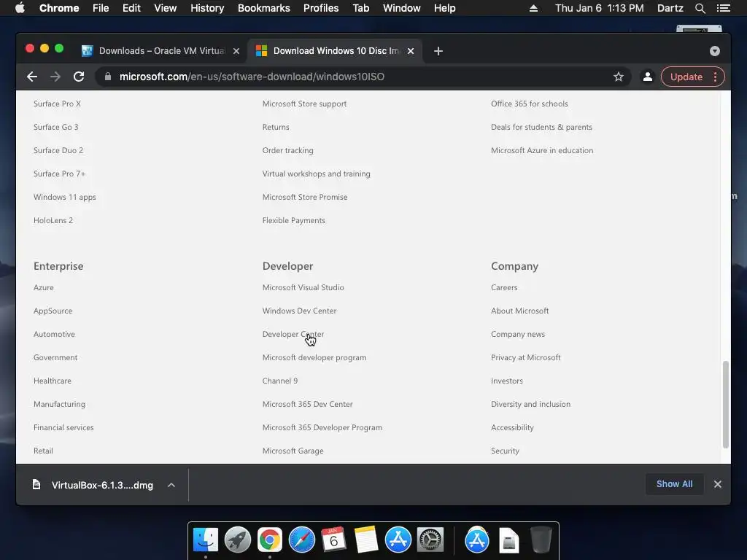Viewport: 747px width, 560px height.
Task: Open the Apple menu
Action: [x=20, y=8]
